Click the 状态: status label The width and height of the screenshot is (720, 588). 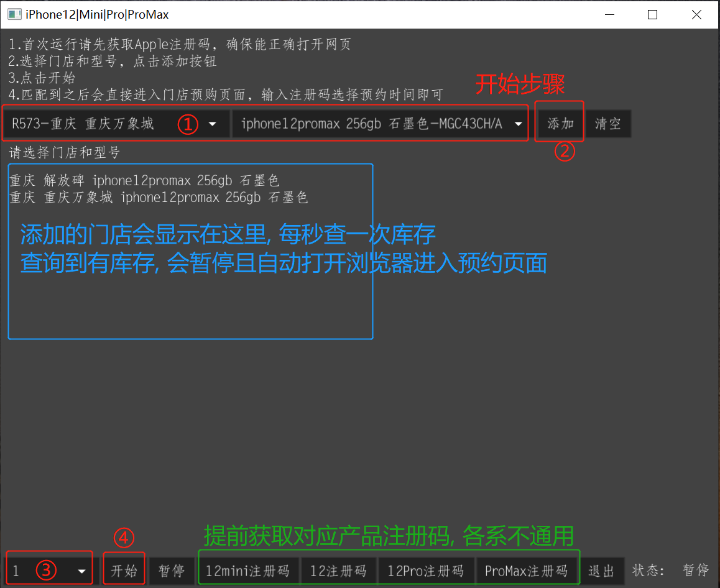pyautogui.click(x=648, y=571)
